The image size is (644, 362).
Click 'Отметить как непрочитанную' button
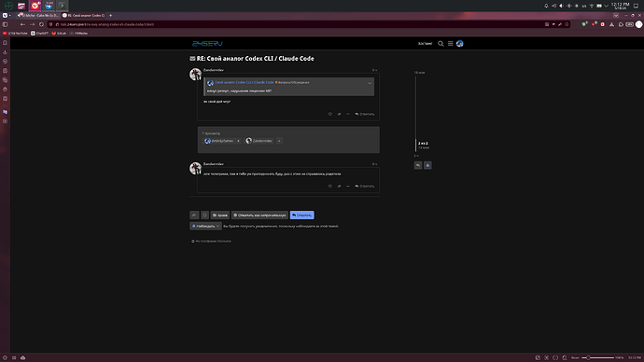pos(259,216)
